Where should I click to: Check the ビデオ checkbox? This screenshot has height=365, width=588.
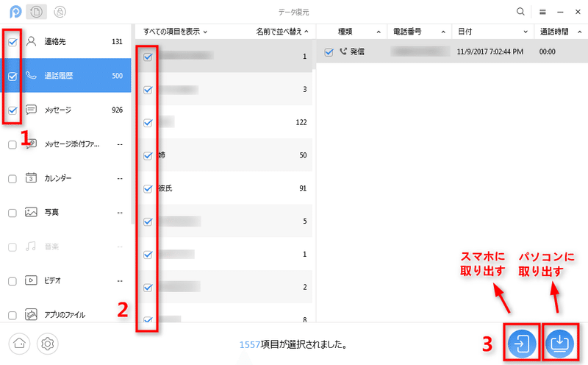tap(12, 281)
